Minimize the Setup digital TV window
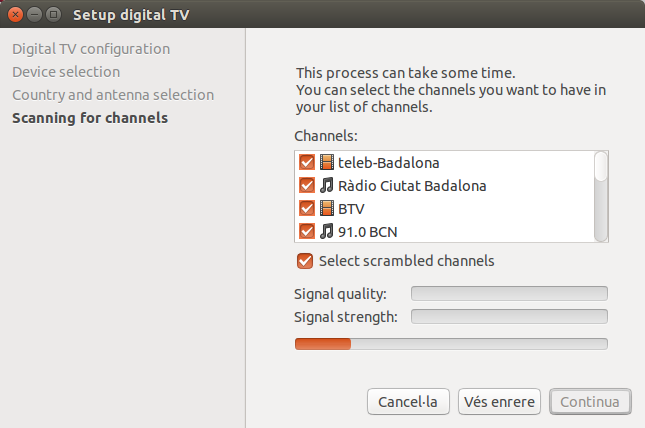The image size is (645, 428). click(x=33, y=14)
